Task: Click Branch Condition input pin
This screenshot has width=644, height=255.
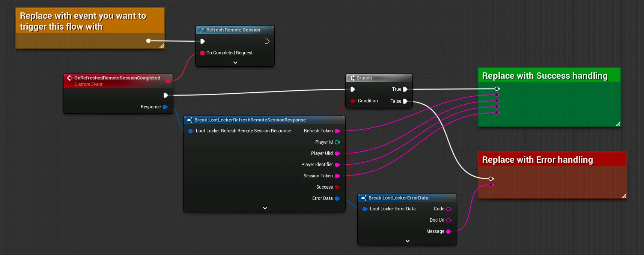Action: tap(353, 101)
